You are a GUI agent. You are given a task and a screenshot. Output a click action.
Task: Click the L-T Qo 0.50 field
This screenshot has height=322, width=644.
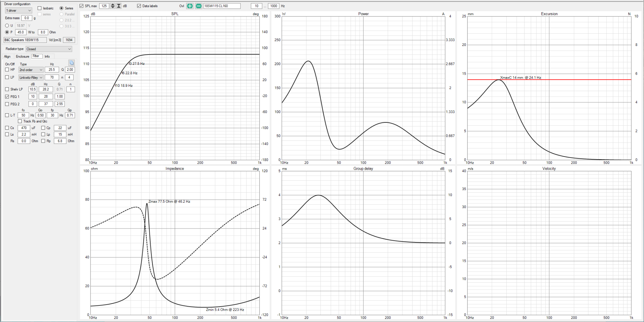click(x=41, y=115)
